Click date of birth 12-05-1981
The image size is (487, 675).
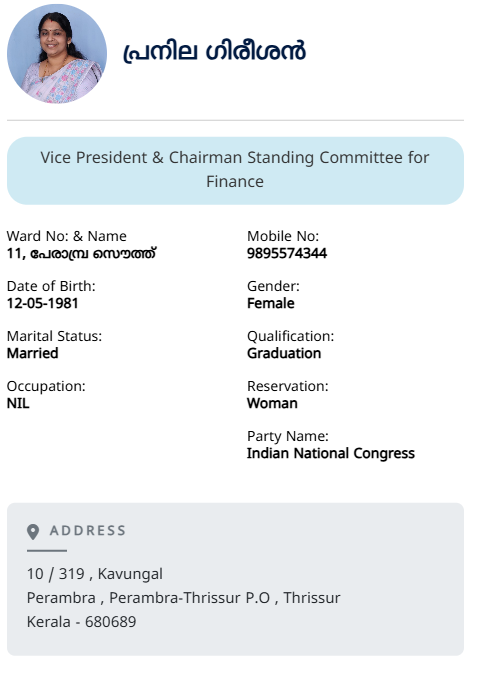[43, 303]
